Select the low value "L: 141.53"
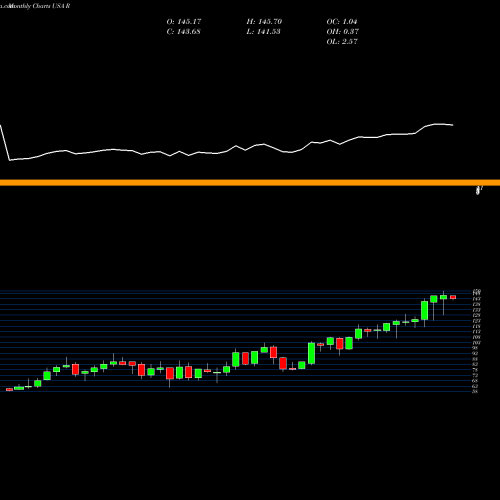500x500 pixels. coord(263,32)
